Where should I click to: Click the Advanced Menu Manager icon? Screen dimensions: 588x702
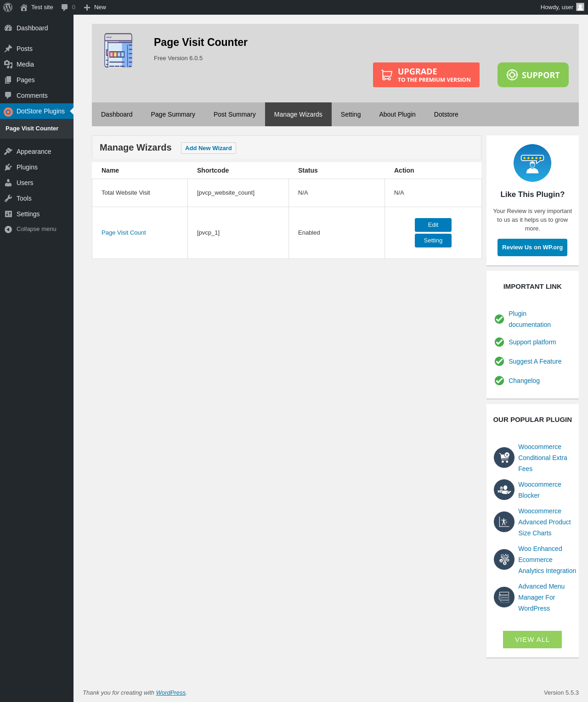[504, 597]
